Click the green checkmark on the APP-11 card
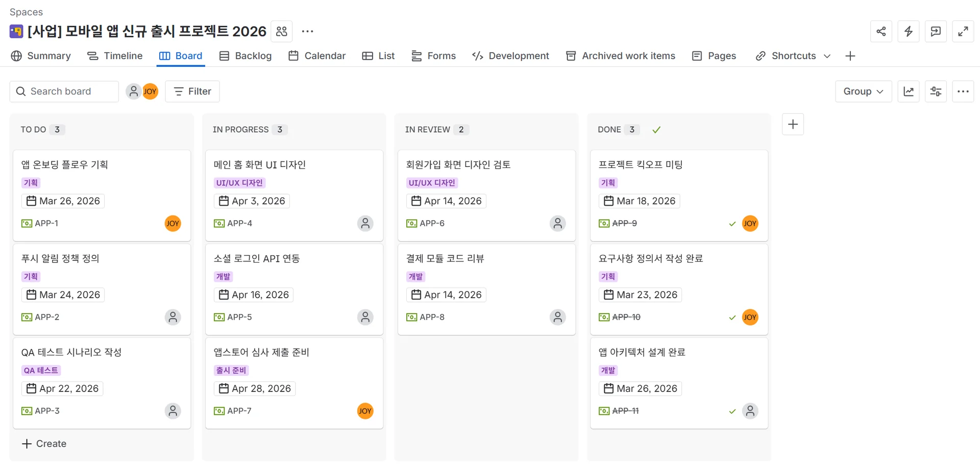The width and height of the screenshot is (980, 476). [732, 411]
